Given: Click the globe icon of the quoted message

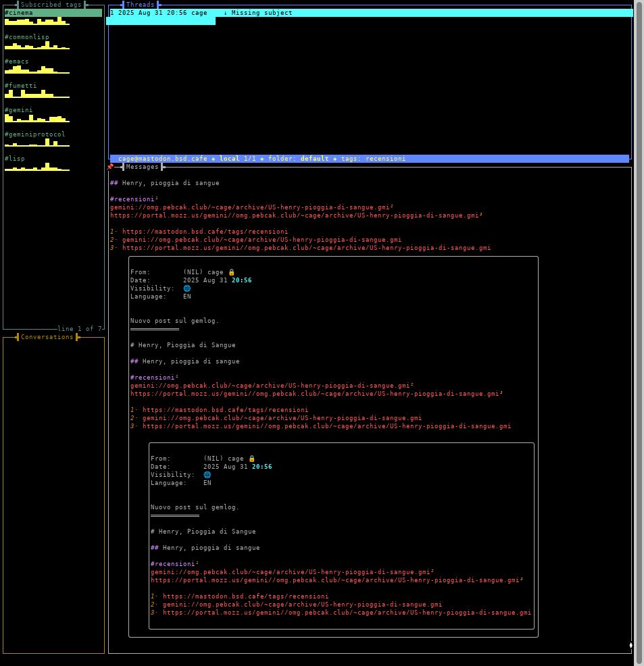Looking at the screenshot, I should pyautogui.click(x=207, y=475).
